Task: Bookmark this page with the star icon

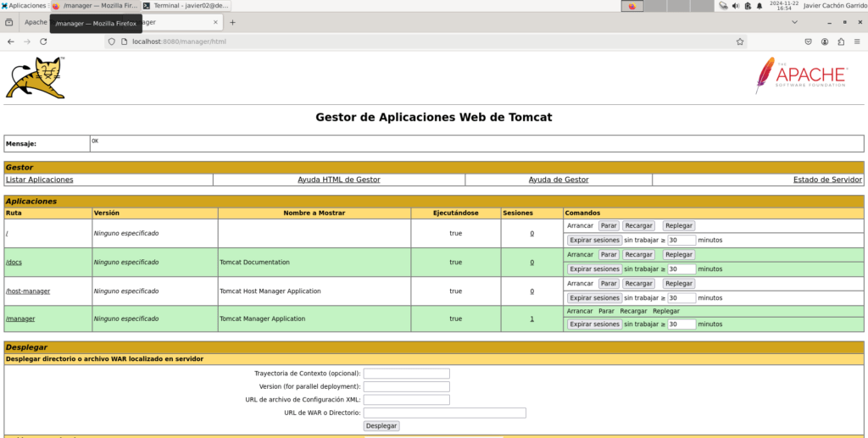Action: pyautogui.click(x=739, y=42)
